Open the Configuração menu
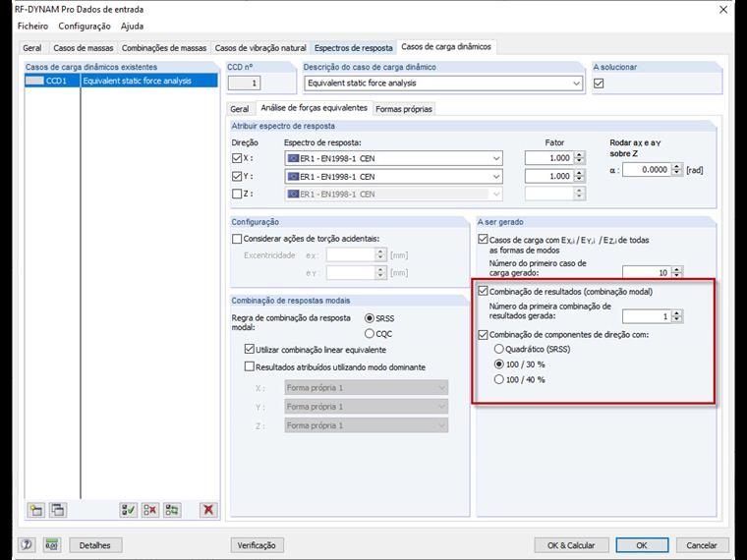 [x=85, y=27]
